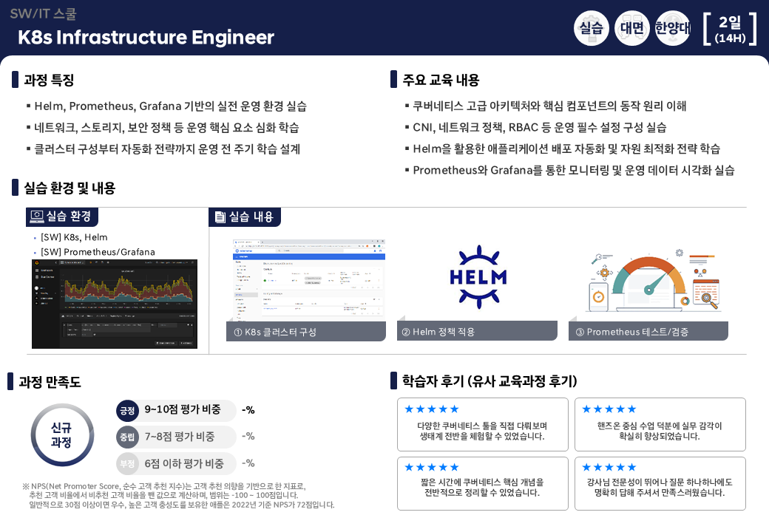The image size is (769, 532).
Task: Click the stars on the 짧은 시간에 review
Action: [432, 467]
